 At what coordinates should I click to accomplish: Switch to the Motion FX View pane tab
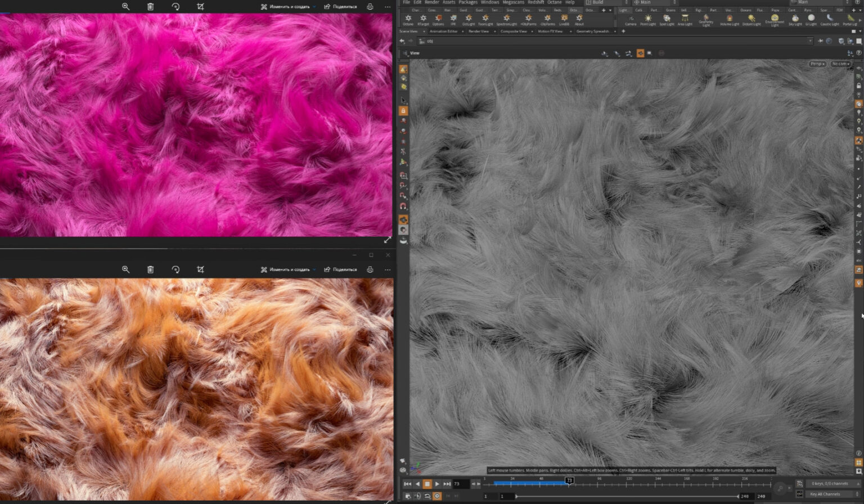tap(550, 31)
